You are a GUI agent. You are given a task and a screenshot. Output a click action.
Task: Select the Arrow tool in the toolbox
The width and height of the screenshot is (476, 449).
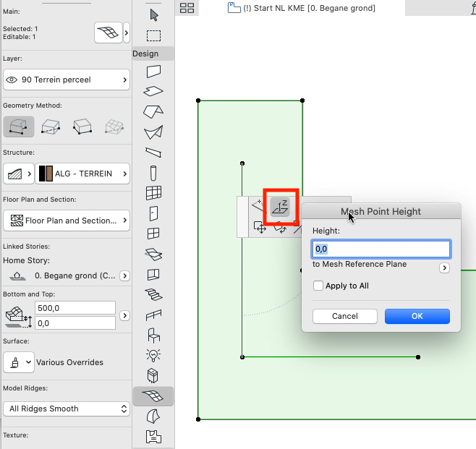(154, 15)
